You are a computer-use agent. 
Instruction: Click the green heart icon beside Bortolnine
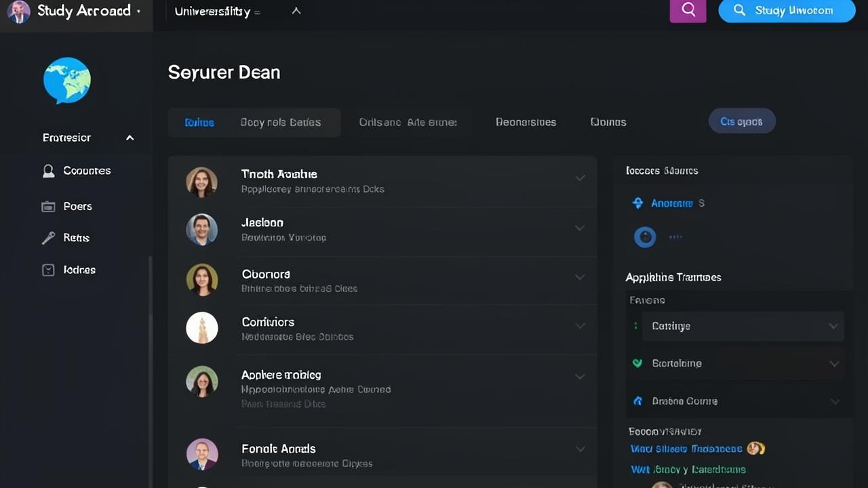point(637,363)
